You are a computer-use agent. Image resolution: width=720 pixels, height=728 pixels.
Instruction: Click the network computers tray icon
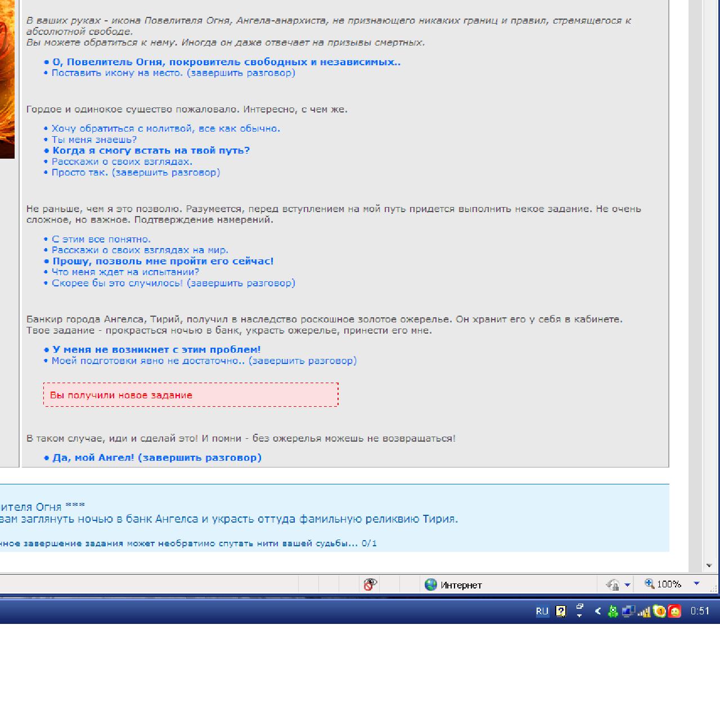tap(628, 611)
